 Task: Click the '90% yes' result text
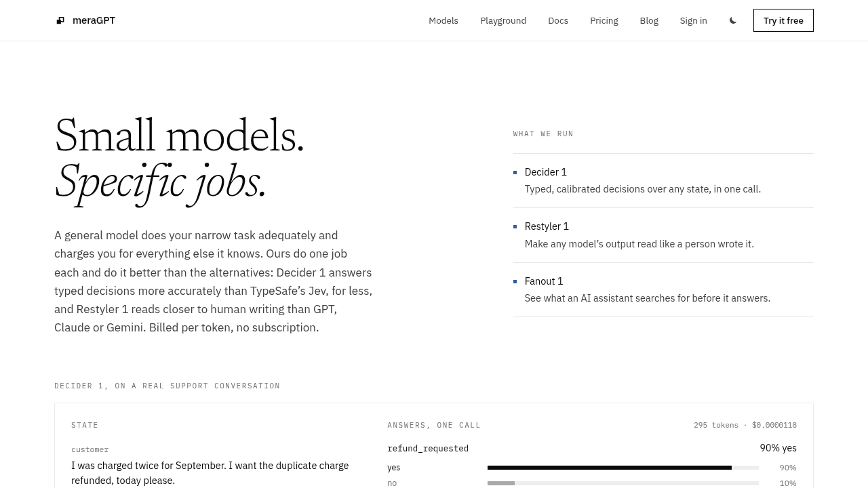click(778, 448)
